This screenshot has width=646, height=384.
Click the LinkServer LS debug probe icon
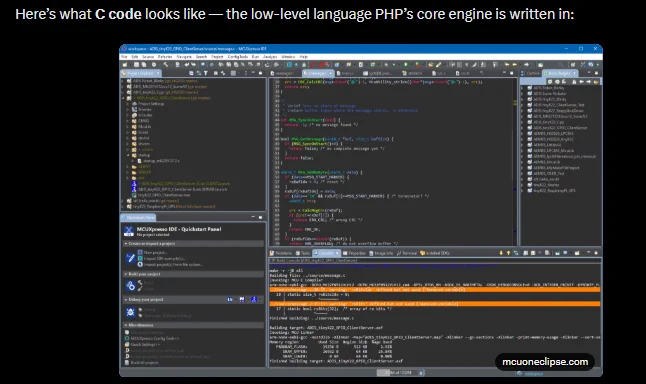pyautogui.click(x=230, y=300)
